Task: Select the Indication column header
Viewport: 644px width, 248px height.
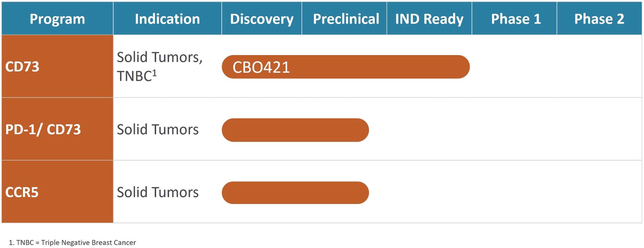Action: tap(167, 19)
